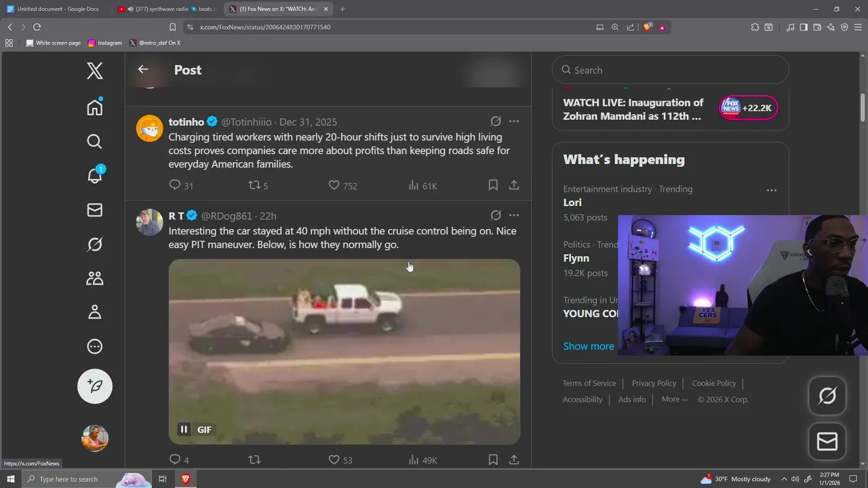
Task: Open the floating Messages drawer button
Action: (x=827, y=442)
